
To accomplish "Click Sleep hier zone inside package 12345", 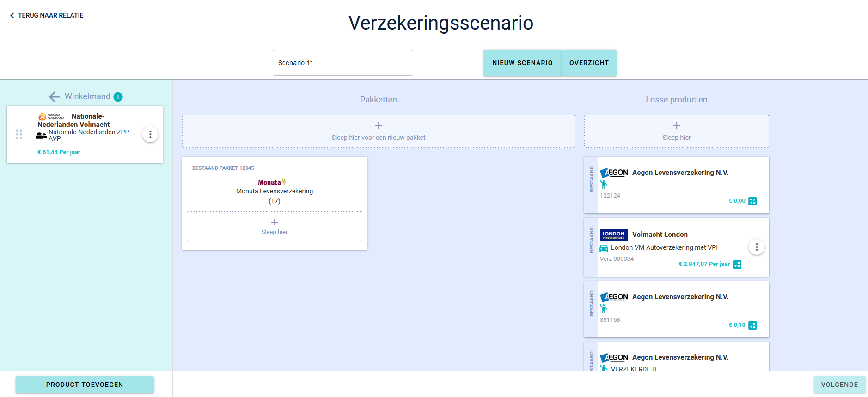I will (x=275, y=226).
